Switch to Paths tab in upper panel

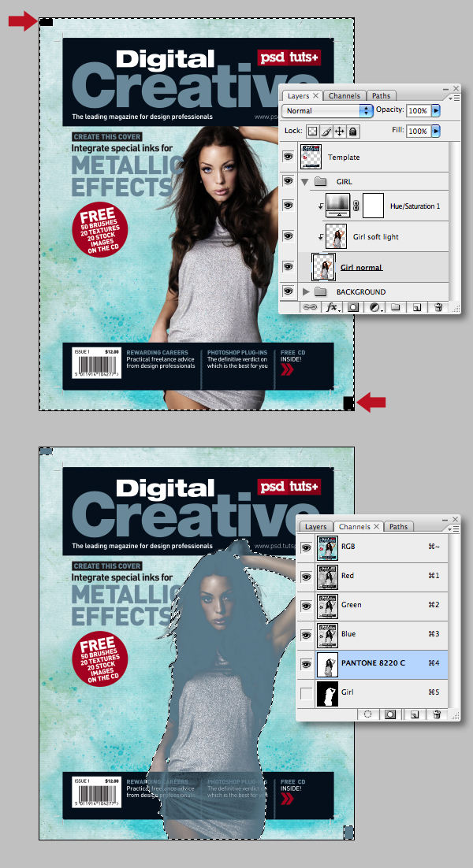point(381,96)
